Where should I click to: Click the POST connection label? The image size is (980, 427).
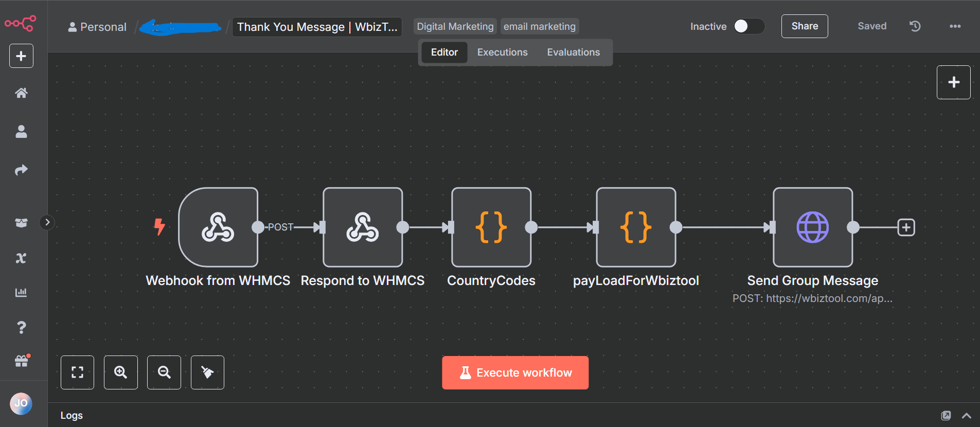click(x=280, y=227)
